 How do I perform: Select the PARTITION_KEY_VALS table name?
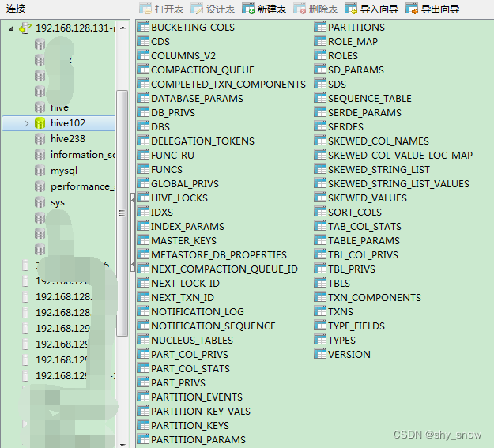(x=201, y=411)
